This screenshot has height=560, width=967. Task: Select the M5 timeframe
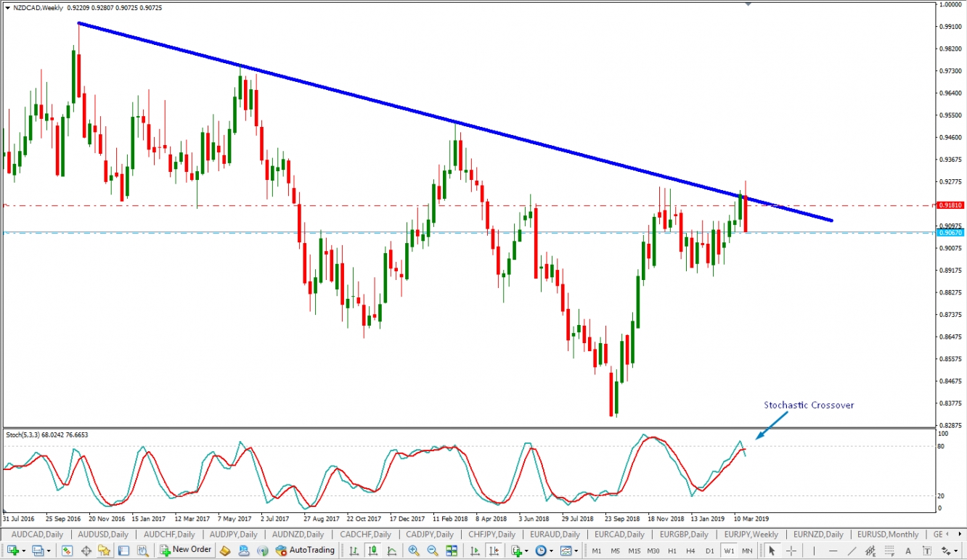(616, 551)
